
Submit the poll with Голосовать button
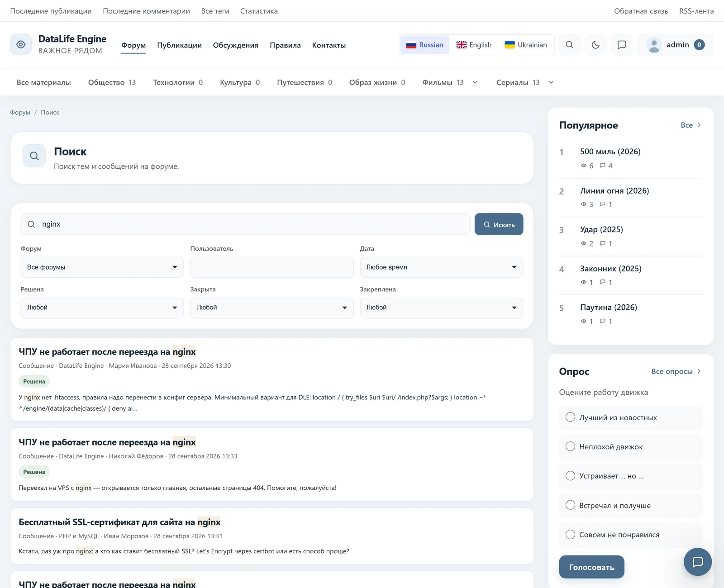pyautogui.click(x=591, y=567)
